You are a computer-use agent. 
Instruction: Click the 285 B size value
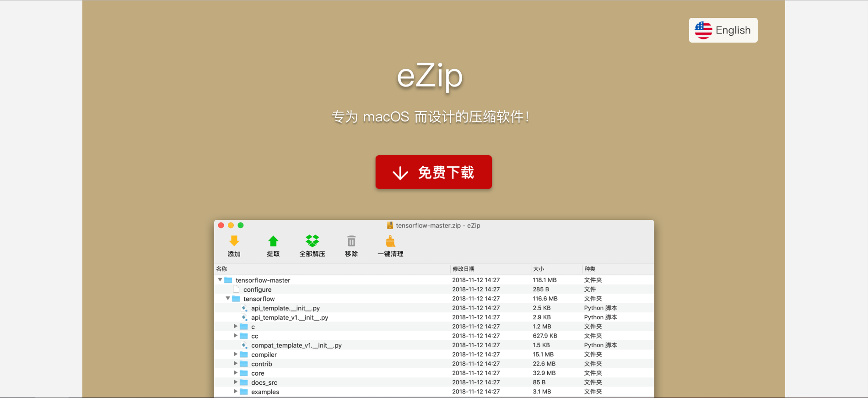pos(541,289)
